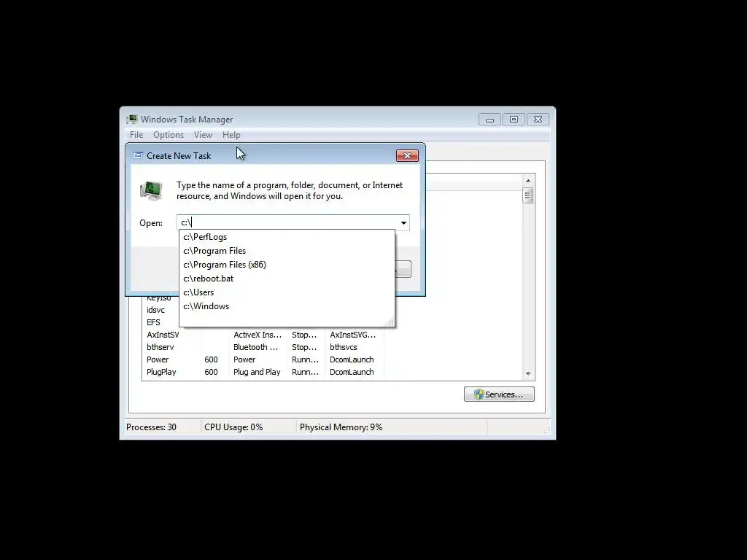Image resolution: width=747 pixels, height=560 pixels.
Task: Select the Power service name
Action: pos(158,359)
